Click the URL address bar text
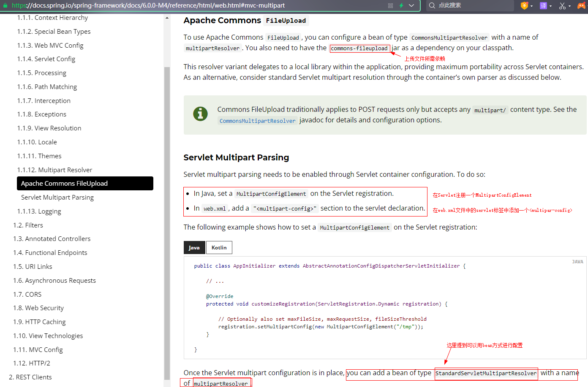The width and height of the screenshot is (588, 387). pyautogui.click(x=148, y=5)
